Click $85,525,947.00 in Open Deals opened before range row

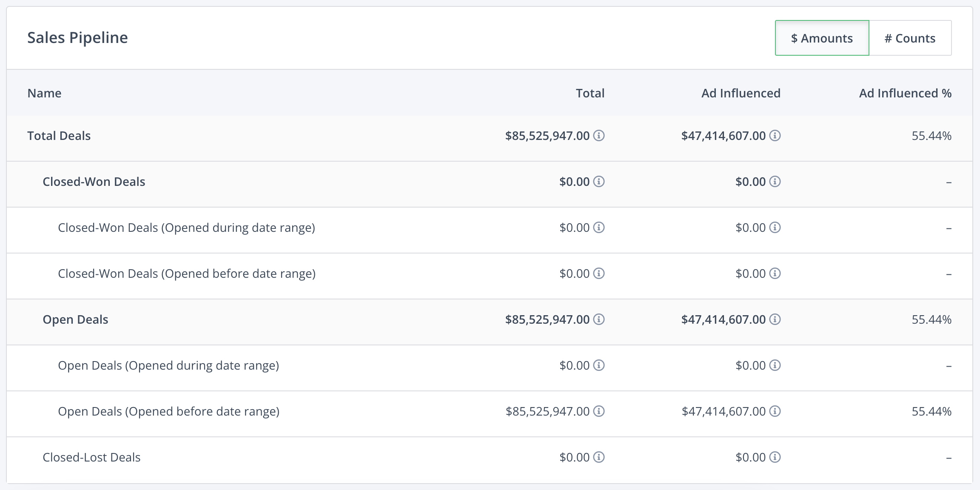pyautogui.click(x=547, y=411)
